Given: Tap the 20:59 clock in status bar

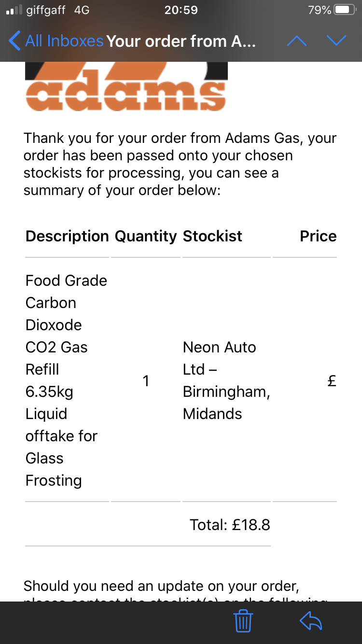Looking at the screenshot, I should (x=181, y=10).
